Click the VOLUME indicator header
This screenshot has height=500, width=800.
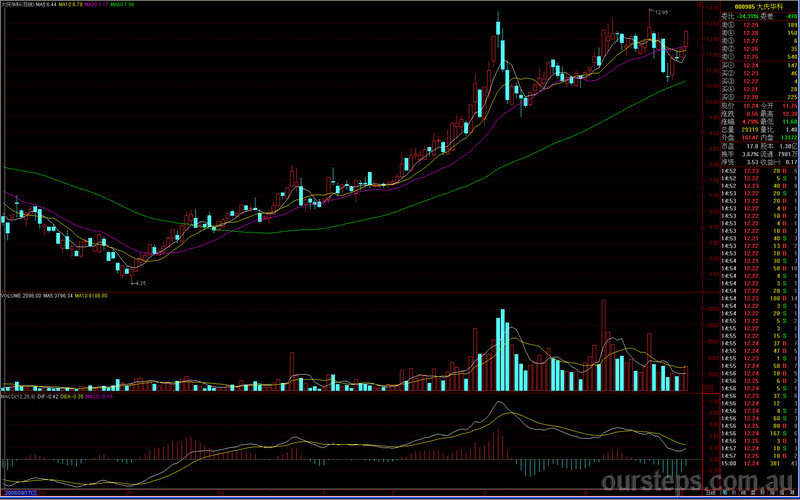tap(21, 296)
